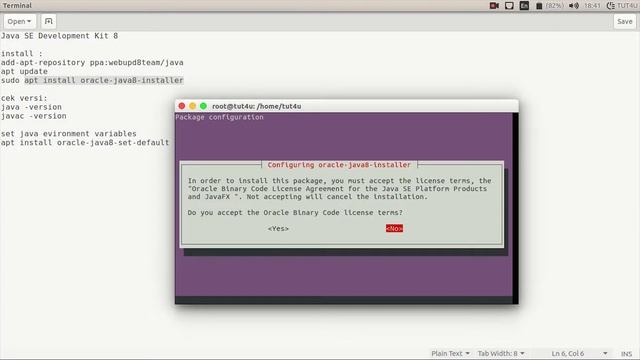This screenshot has width=640, height=360.
Task: Open the TUT4U session menu
Action: [622, 6]
